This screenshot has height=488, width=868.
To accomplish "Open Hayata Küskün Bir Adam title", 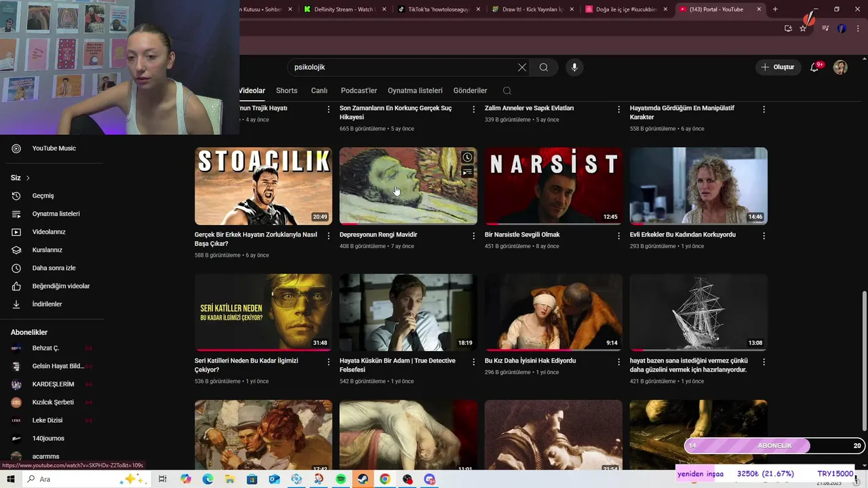I will click(397, 365).
